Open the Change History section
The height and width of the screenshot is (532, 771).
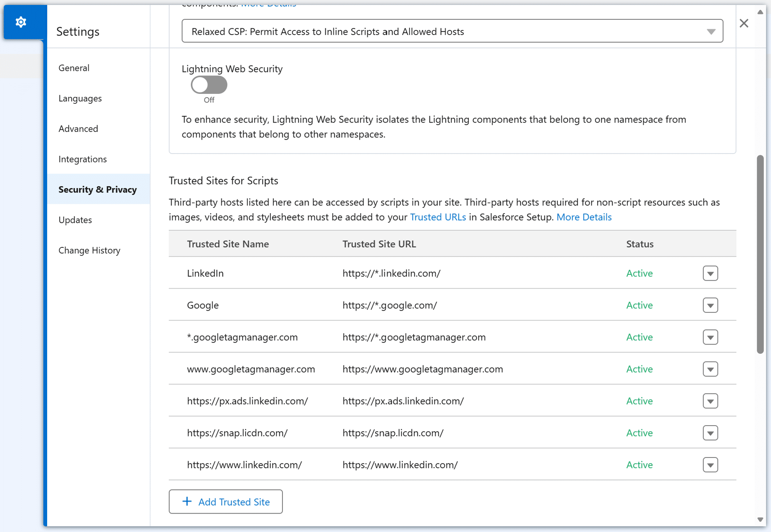[89, 251]
